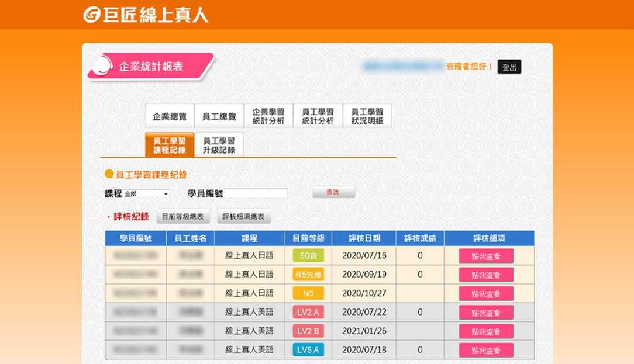Click the 評核日期 column header

(364, 238)
